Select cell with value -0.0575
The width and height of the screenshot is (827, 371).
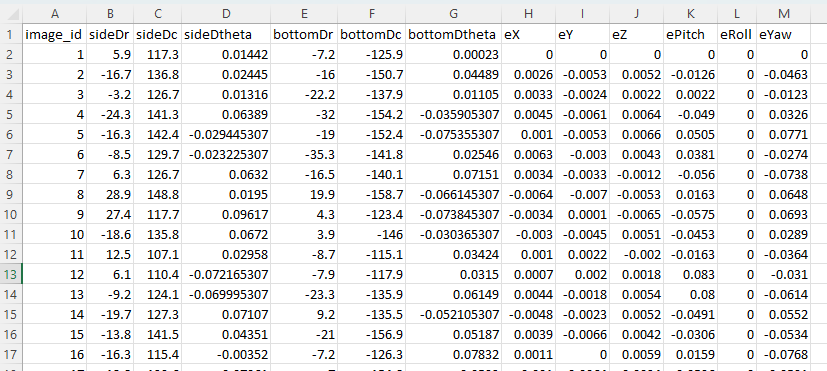[x=690, y=214]
